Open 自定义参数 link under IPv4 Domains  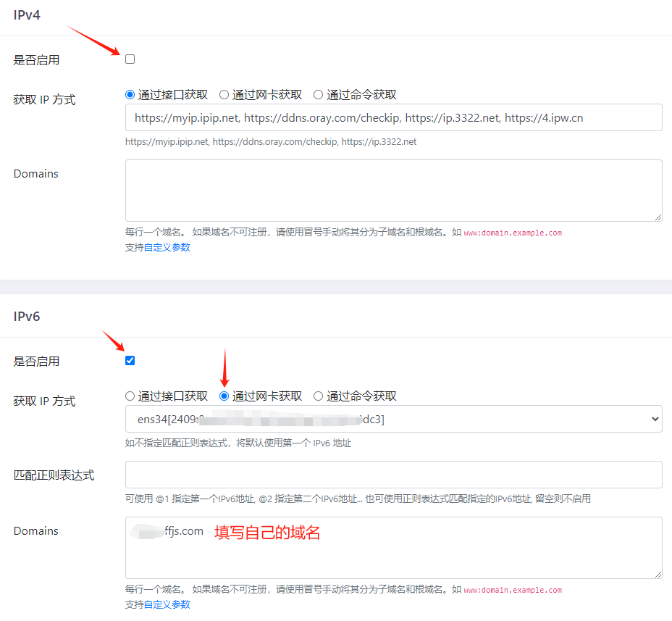coord(167,247)
